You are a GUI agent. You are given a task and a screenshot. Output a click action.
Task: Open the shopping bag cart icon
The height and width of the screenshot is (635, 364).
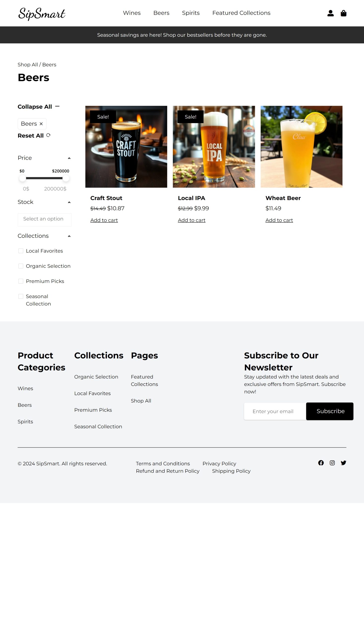coord(343,13)
